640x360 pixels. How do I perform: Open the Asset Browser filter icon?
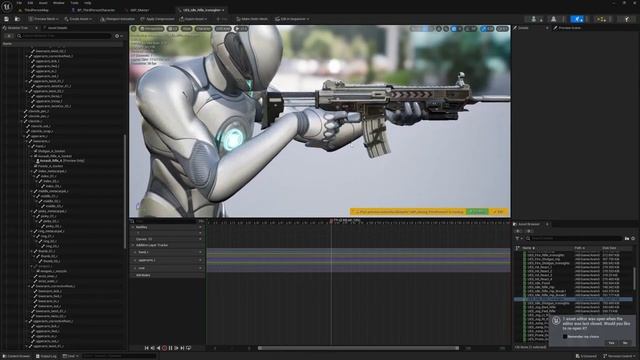pos(518,238)
